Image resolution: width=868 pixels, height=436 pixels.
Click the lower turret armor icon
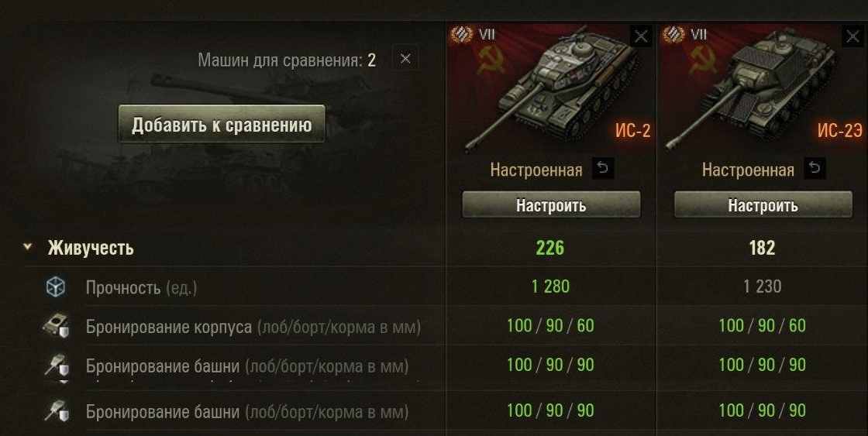[55, 411]
